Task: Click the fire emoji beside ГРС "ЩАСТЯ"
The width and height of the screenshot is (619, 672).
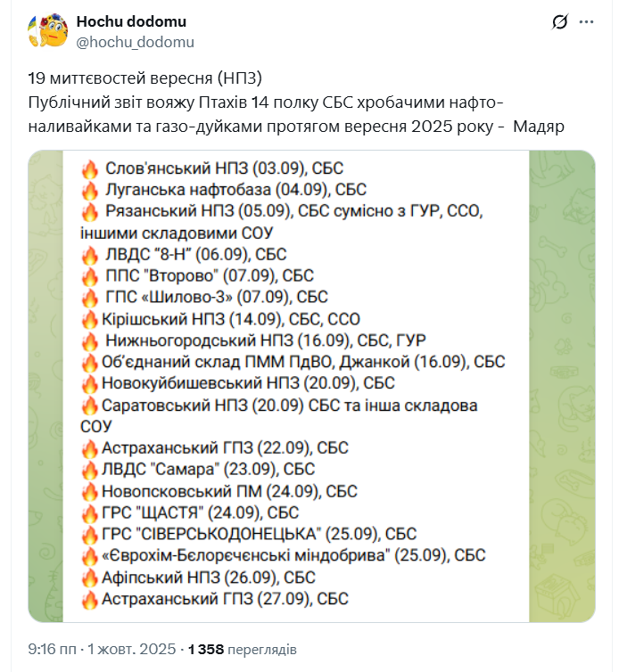Action: coord(89,512)
